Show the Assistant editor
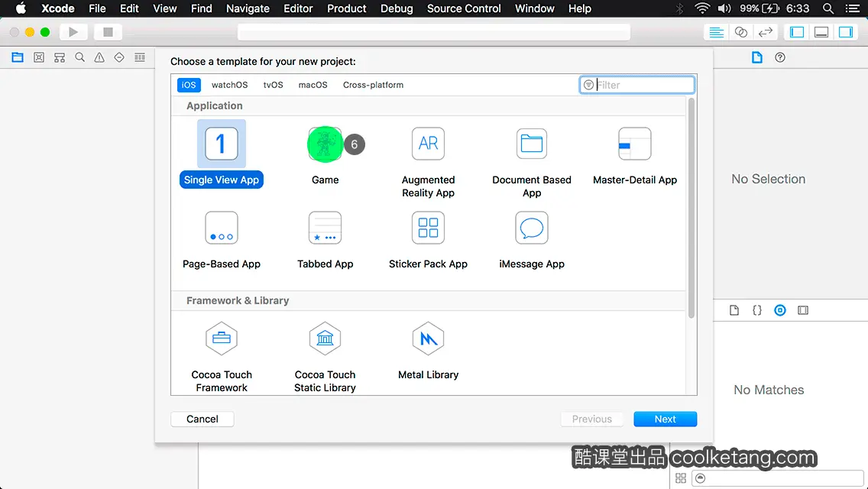This screenshot has width=868, height=489. pyautogui.click(x=740, y=32)
